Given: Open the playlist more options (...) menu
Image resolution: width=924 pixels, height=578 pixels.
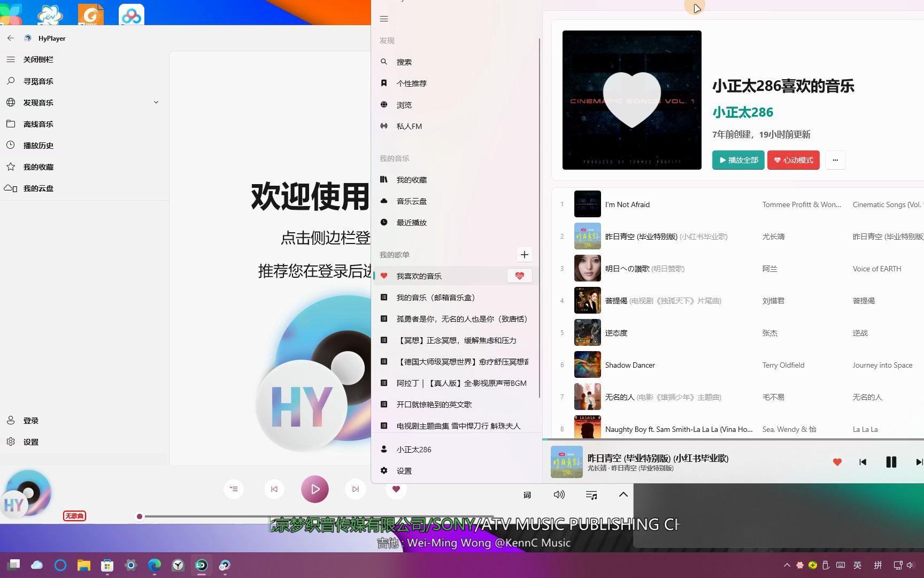Looking at the screenshot, I should 835,159.
